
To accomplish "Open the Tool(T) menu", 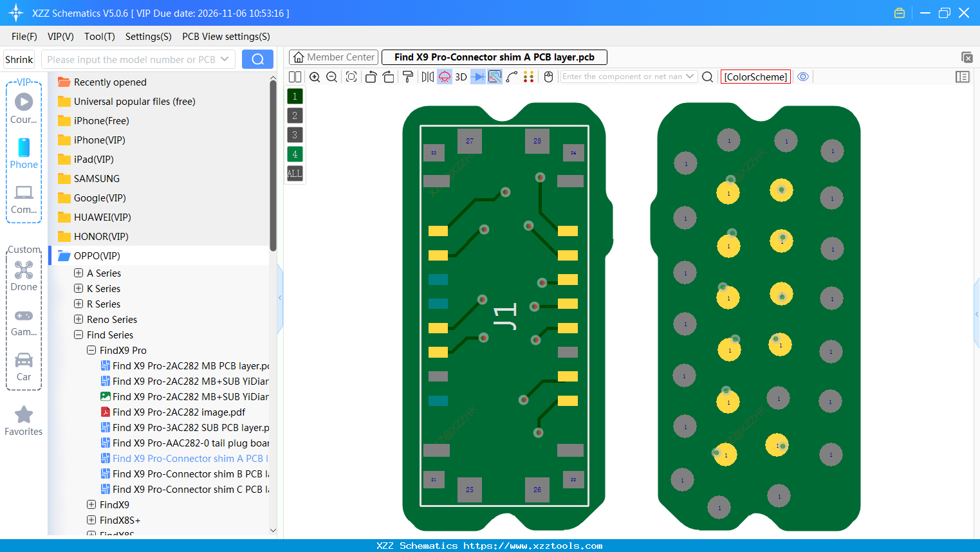I will click(x=100, y=37).
